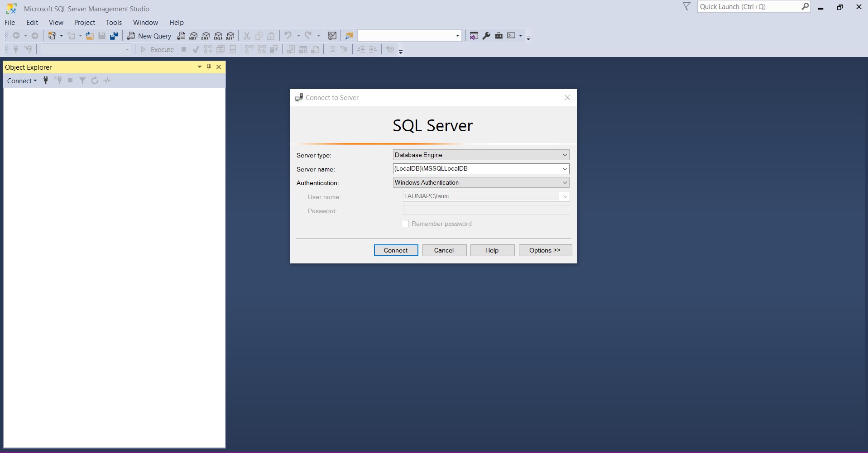
Task: Open Properties window wrench icon
Action: pos(486,36)
